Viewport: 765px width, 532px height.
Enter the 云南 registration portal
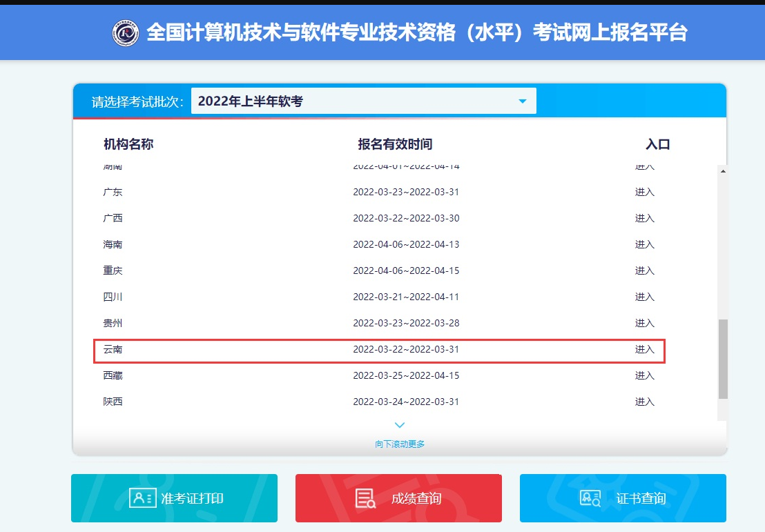644,350
